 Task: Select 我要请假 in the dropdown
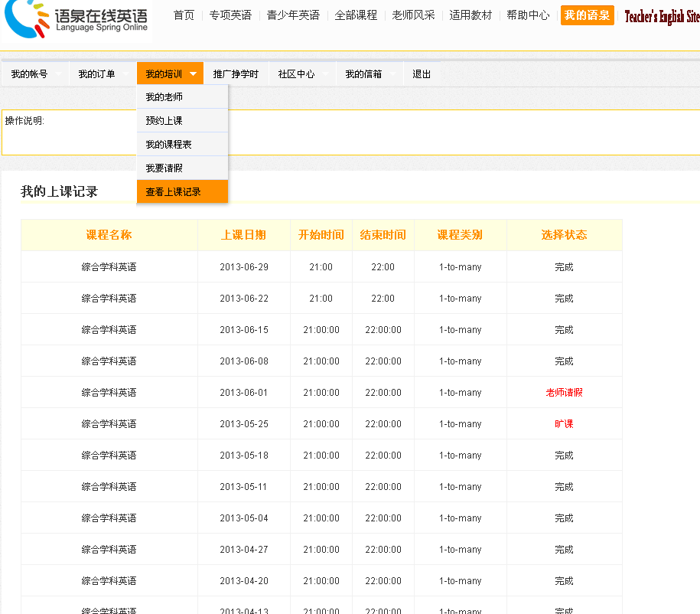pos(164,168)
